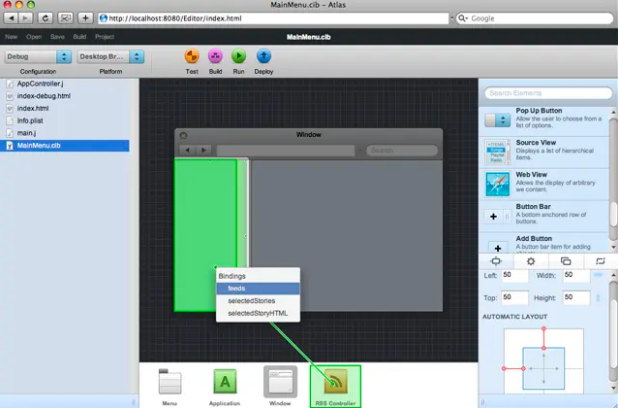Viewport: 618px width, 408px height.
Task: Select the Application object icon
Action: coord(225,381)
